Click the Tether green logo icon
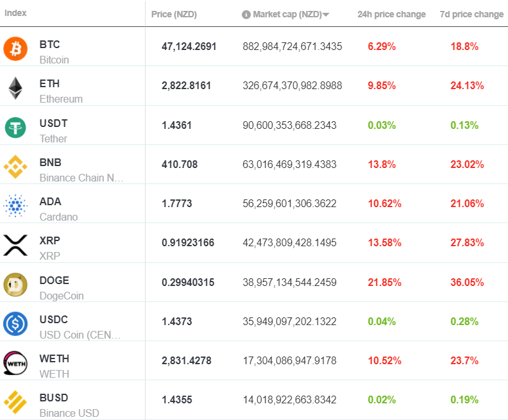Viewport: 508px width, 420px height. pyautogui.click(x=15, y=128)
